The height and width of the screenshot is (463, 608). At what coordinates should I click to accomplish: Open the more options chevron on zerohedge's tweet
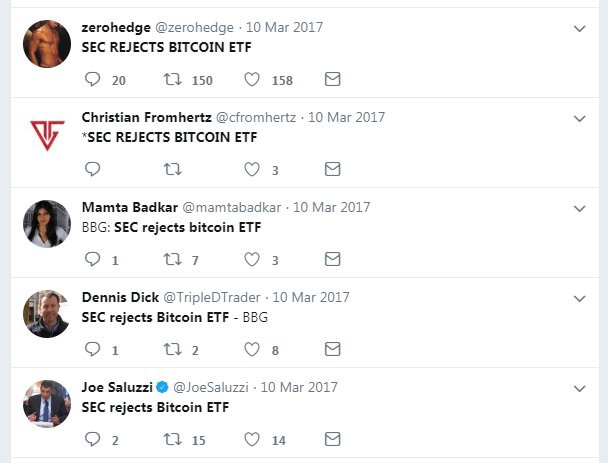[x=579, y=29]
